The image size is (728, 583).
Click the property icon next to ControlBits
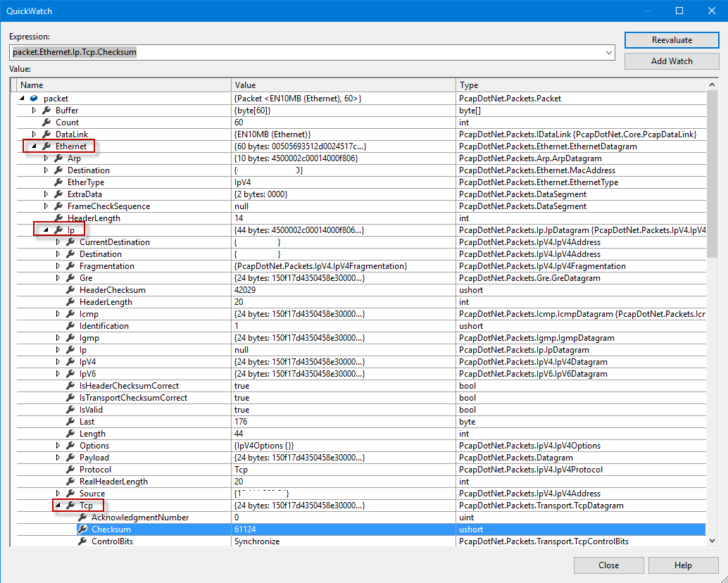[82, 541]
